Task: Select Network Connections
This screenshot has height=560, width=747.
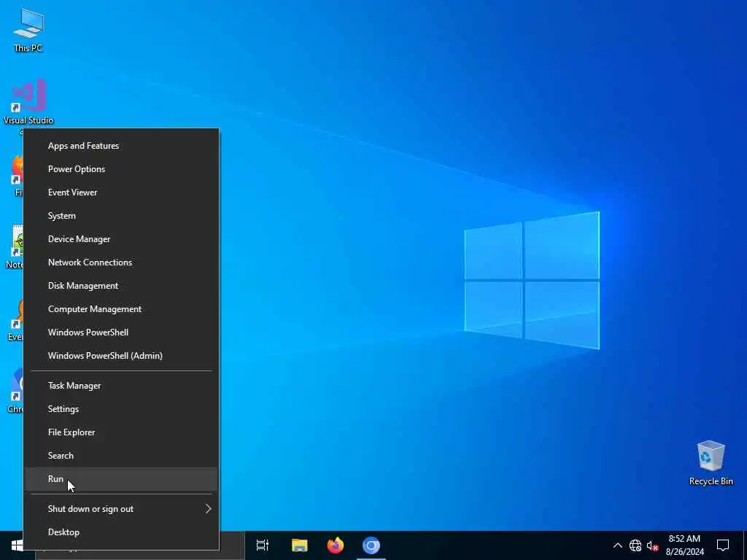Action: tap(122, 262)
